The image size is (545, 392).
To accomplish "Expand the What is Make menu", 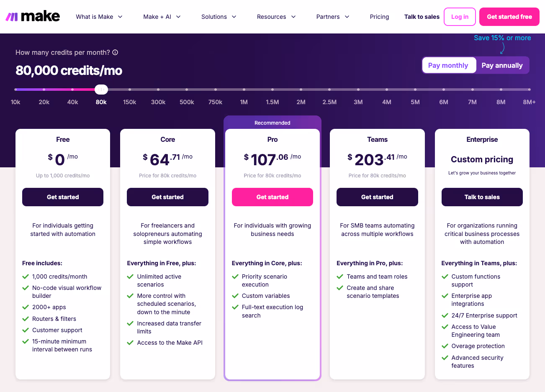I will pos(99,17).
